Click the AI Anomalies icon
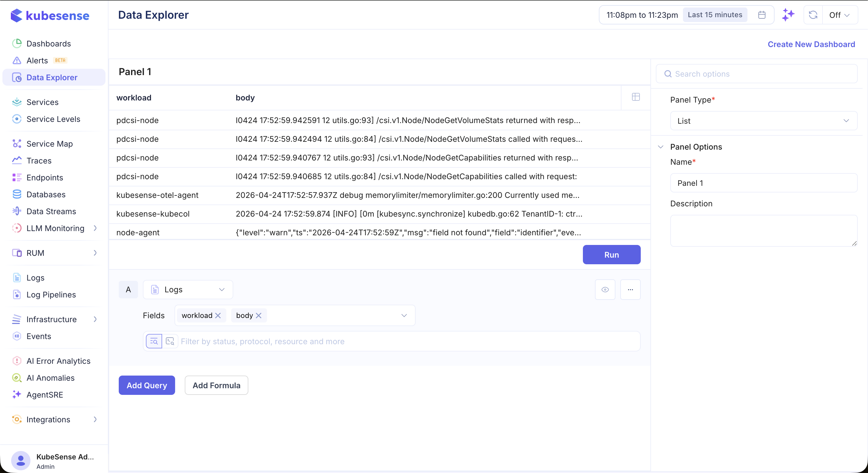The height and width of the screenshot is (473, 868). pos(17,378)
